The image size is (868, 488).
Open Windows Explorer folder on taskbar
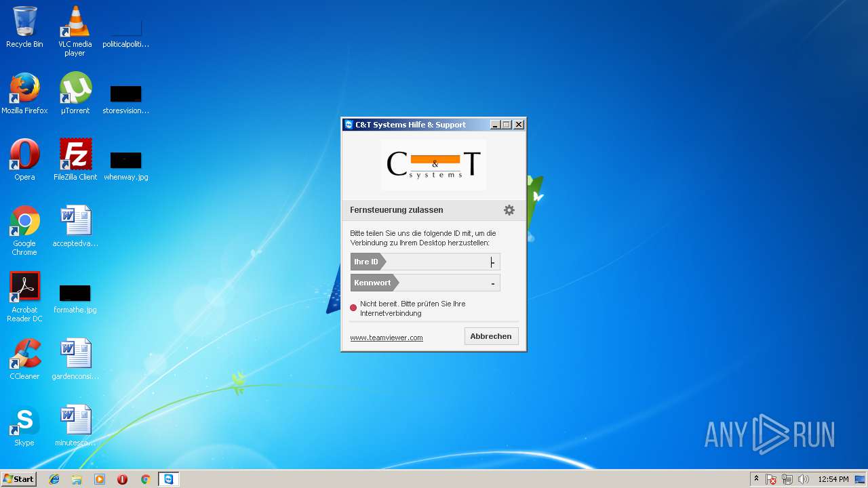(x=77, y=479)
